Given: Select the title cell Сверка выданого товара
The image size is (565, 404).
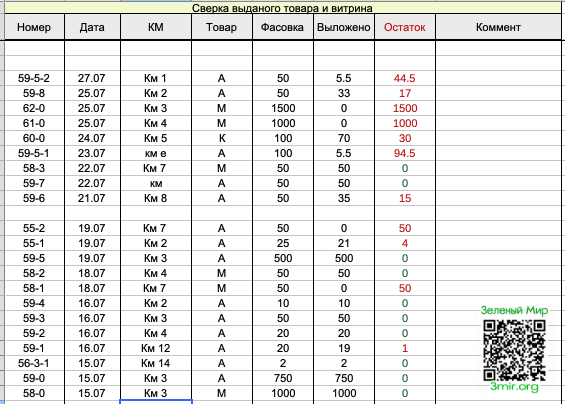Looking at the screenshot, I should (x=282, y=8).
